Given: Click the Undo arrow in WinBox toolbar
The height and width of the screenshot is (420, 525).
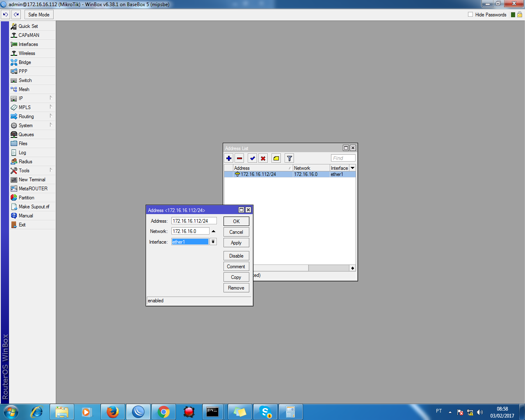Looking at the screenshot, I should pyautogui.click(x=5, y=14).
